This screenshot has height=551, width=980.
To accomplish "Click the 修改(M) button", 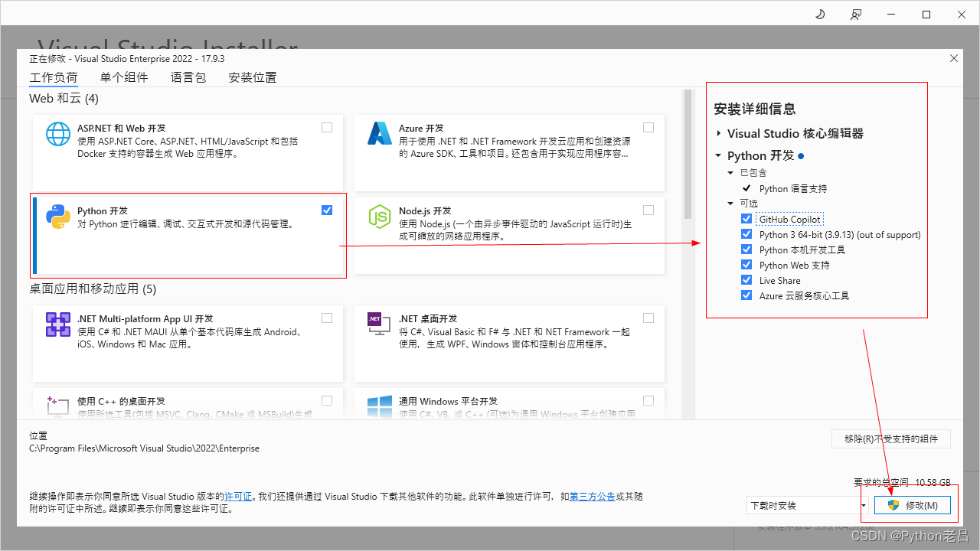I will coord(912,505).
